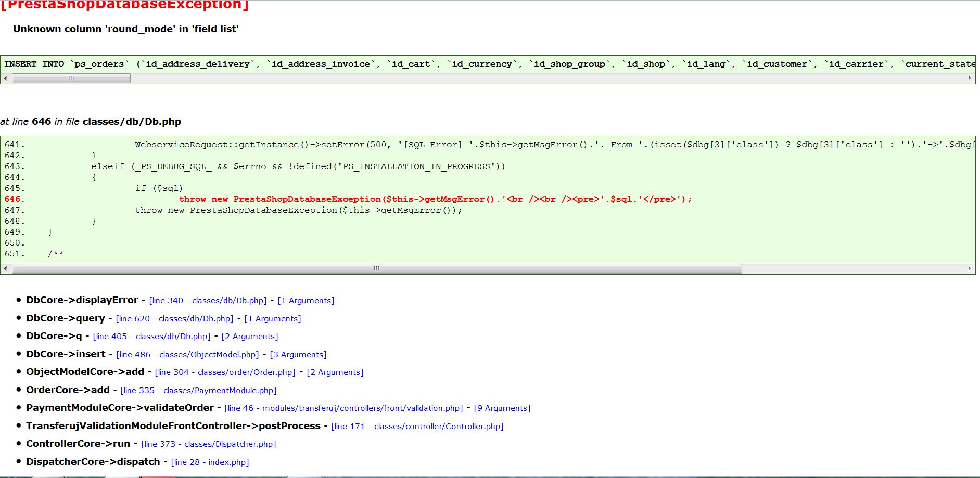Click the left scroll arrow under the INSERT query
Screen dimensions: 980x478
point(6,78)
